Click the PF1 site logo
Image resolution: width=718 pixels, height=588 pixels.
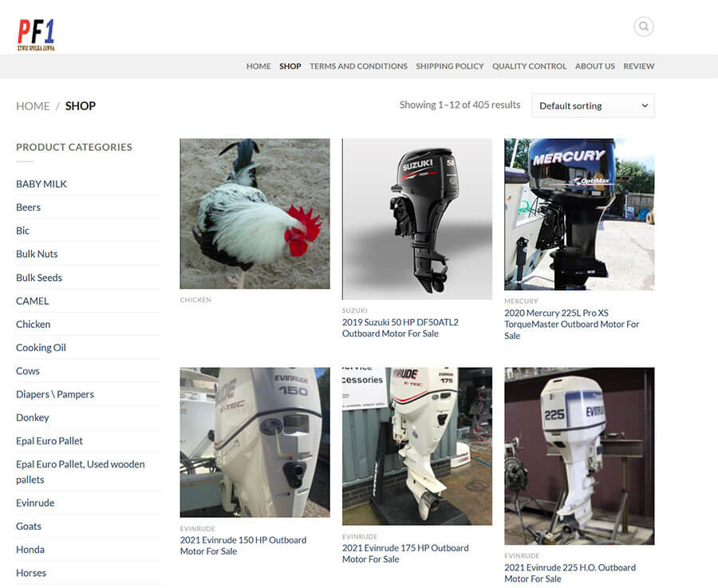click(x=36, y=35)
